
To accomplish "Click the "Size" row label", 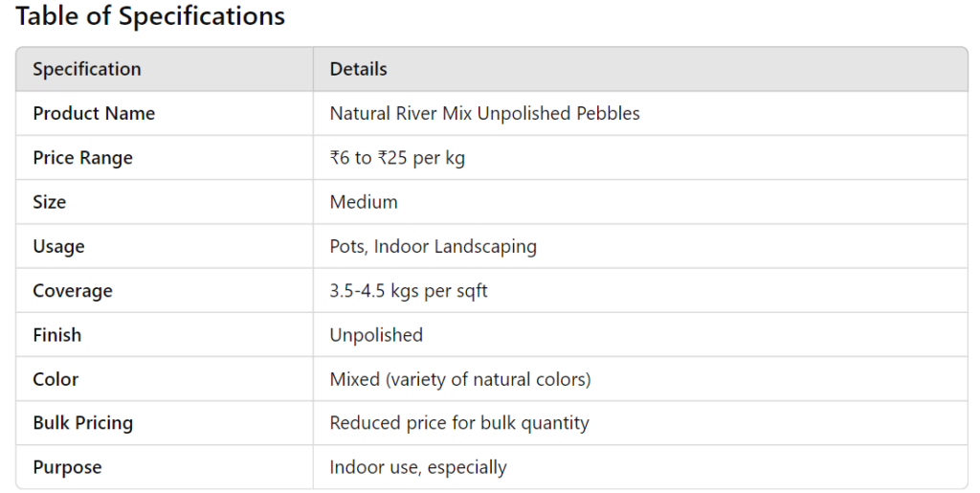I will [50, 202].
